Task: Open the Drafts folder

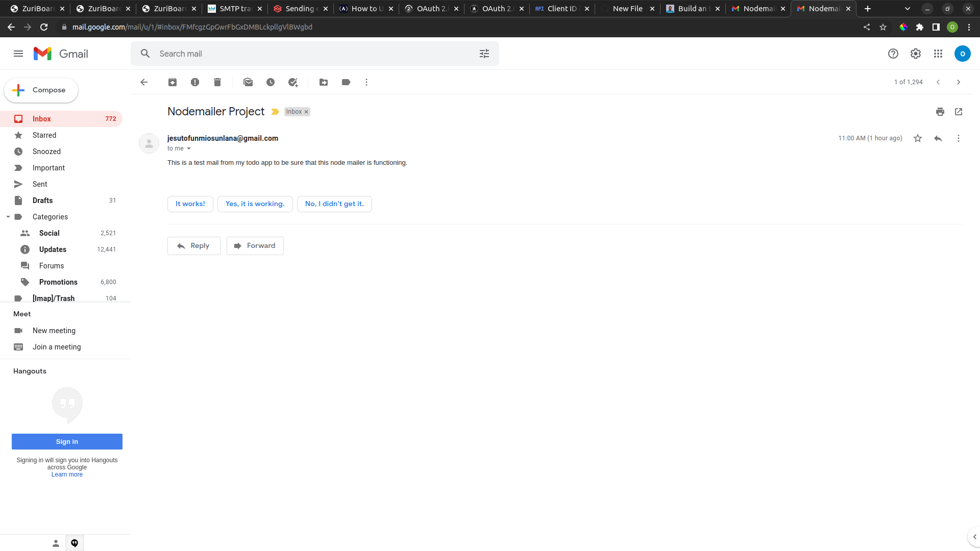Action: (43, 201)
